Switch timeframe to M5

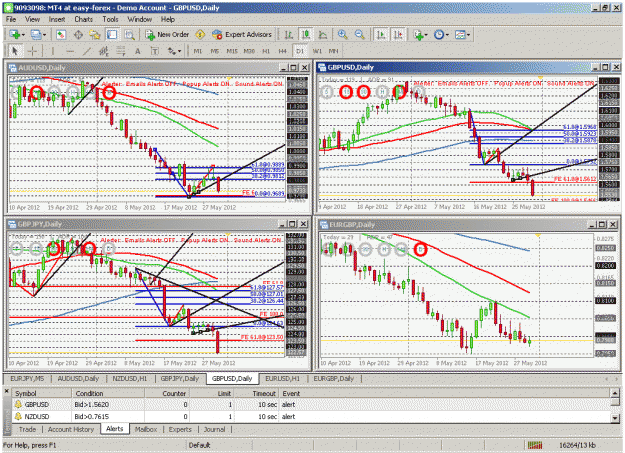pyautogui.click(x=214, y=51)
